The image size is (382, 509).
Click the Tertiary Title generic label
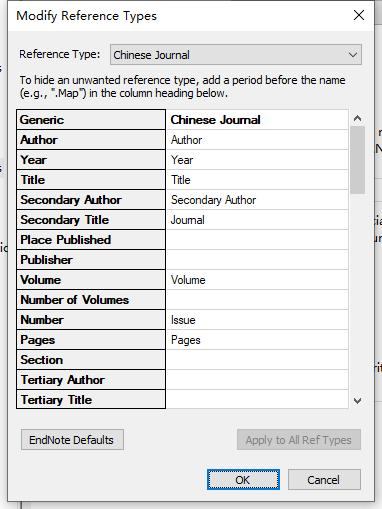91,399
